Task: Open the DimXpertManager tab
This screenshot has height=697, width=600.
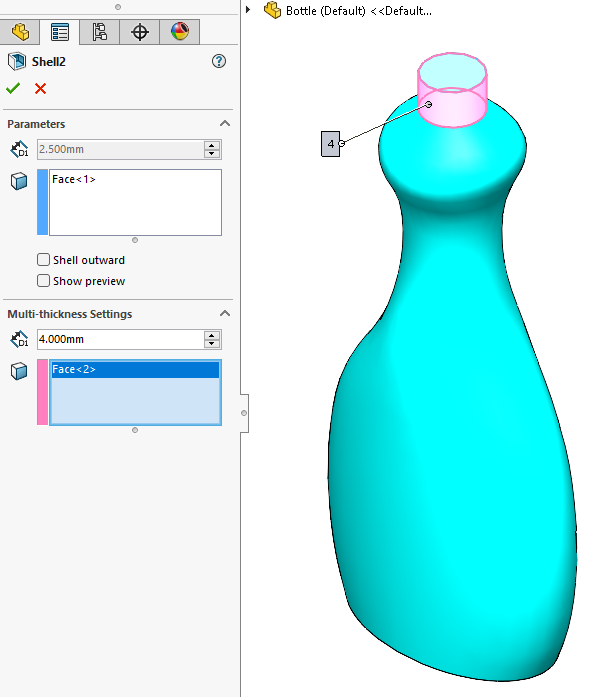Action: point(140,32)
